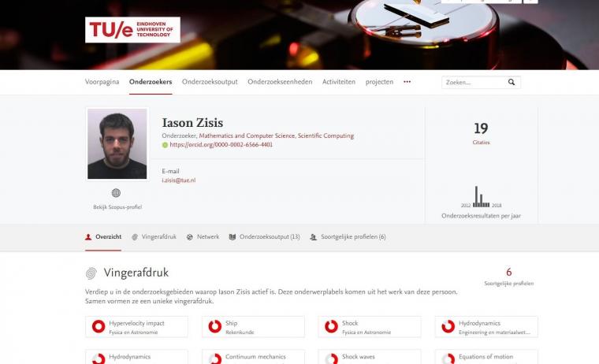The width and height of the screenshot is (599, 364).
Task: Click the Iason Zisis profile photo
Action: tap(117, 143)
